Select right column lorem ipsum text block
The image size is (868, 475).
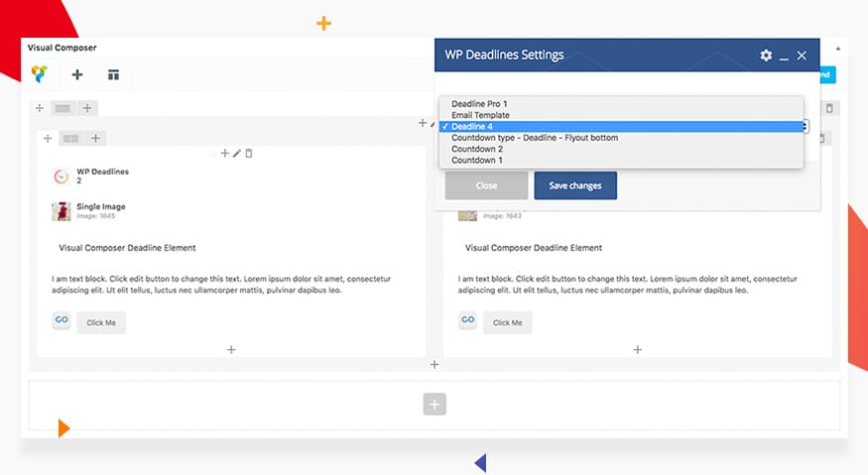click(x=628, y=285)
